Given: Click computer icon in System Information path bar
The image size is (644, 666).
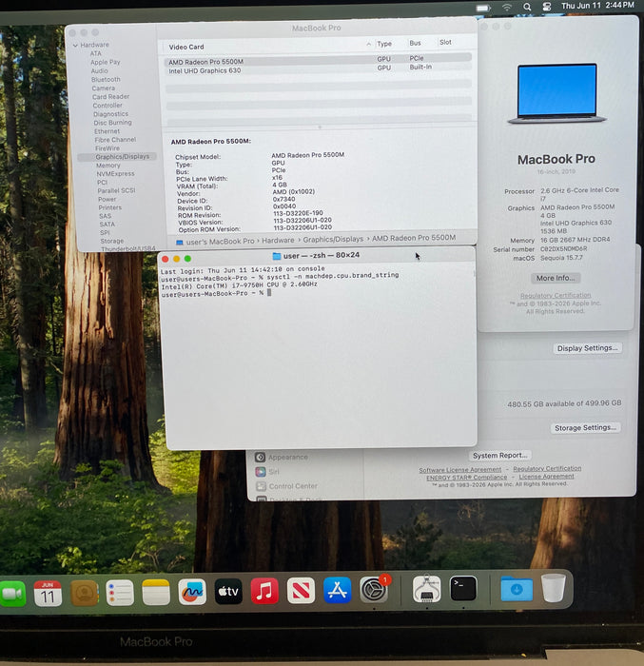Looking at the screenshot, I should (x=179, y=242).
